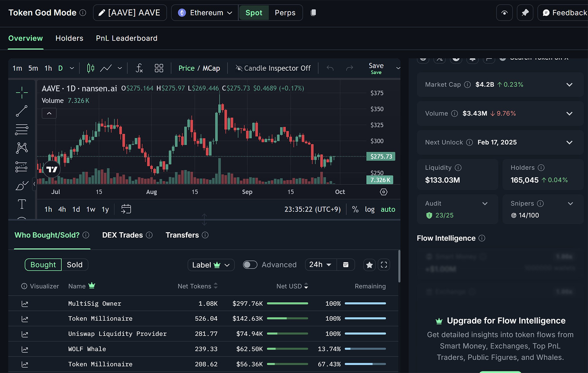Screen dimensions: 588x373
Task: Open the 24h timeframe dropdown
Action: pyautogui.click(x=321, y=265)
